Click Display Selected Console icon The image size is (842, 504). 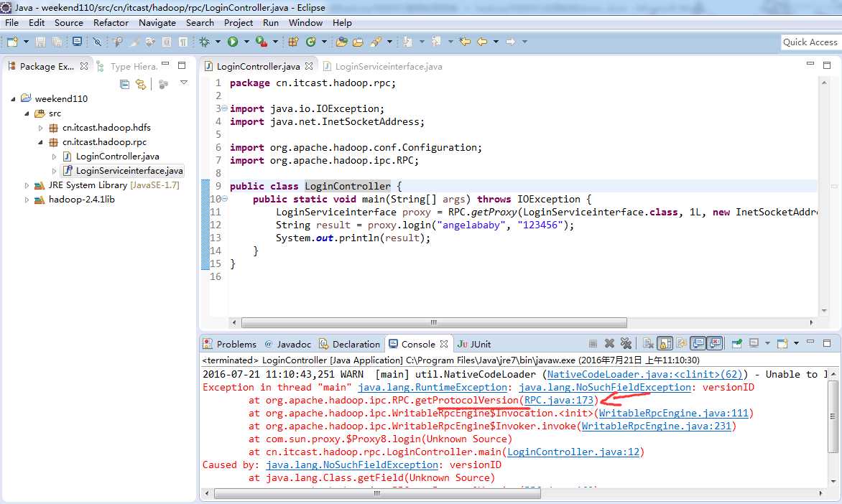click(x=754, y=343)
